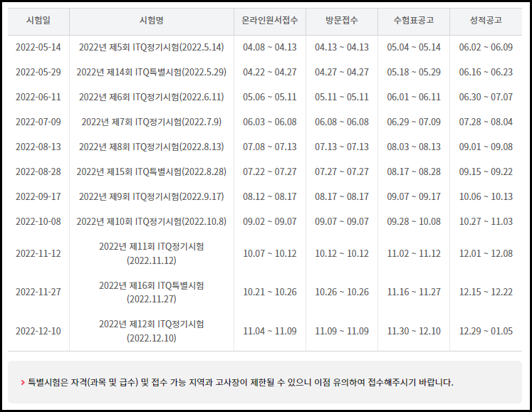
Task: Click the 온라인원서접수 column header
Action: [270, 21]
